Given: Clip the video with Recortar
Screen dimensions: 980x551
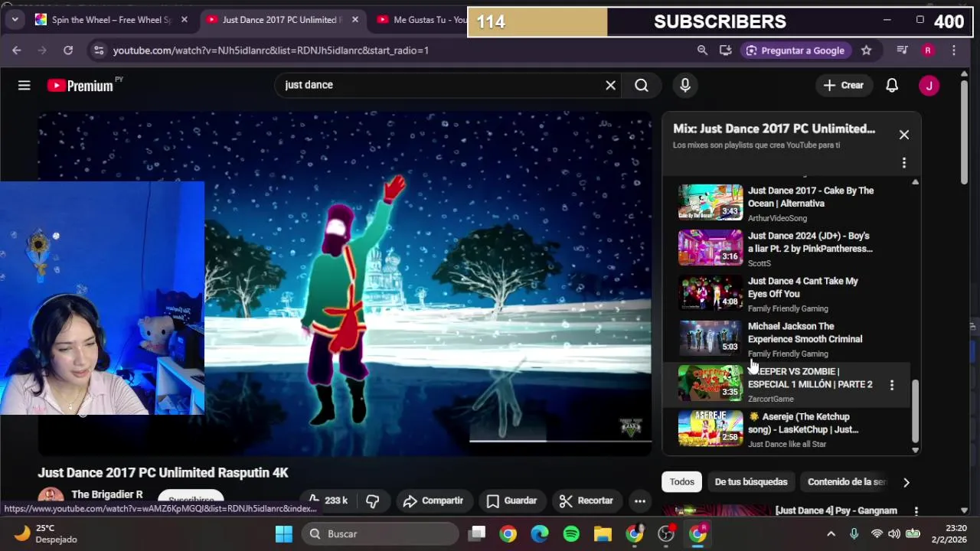Looking at the screenshot, I should point(586,500).
